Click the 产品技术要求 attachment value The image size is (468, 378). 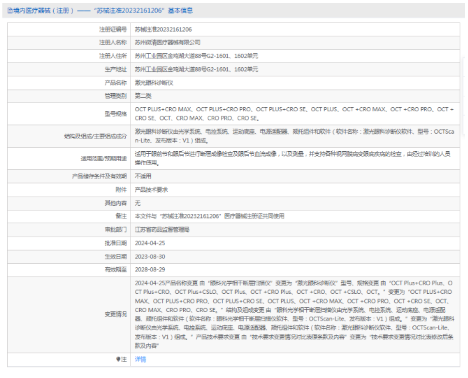[x=151, y=190]
